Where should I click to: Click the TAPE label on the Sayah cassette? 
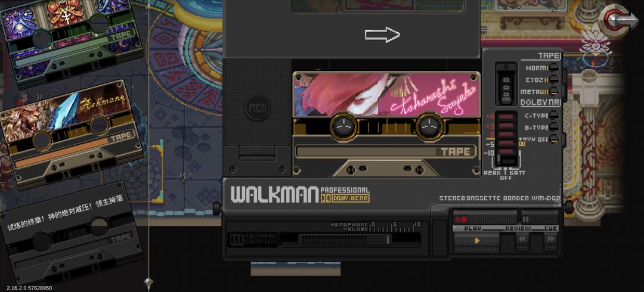pyautogui.click(x=455, y=151)
